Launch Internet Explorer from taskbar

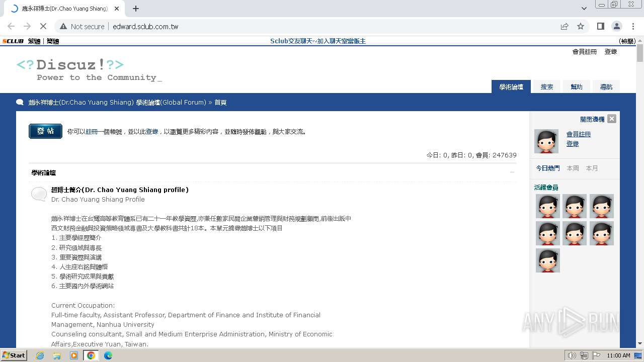40,355
